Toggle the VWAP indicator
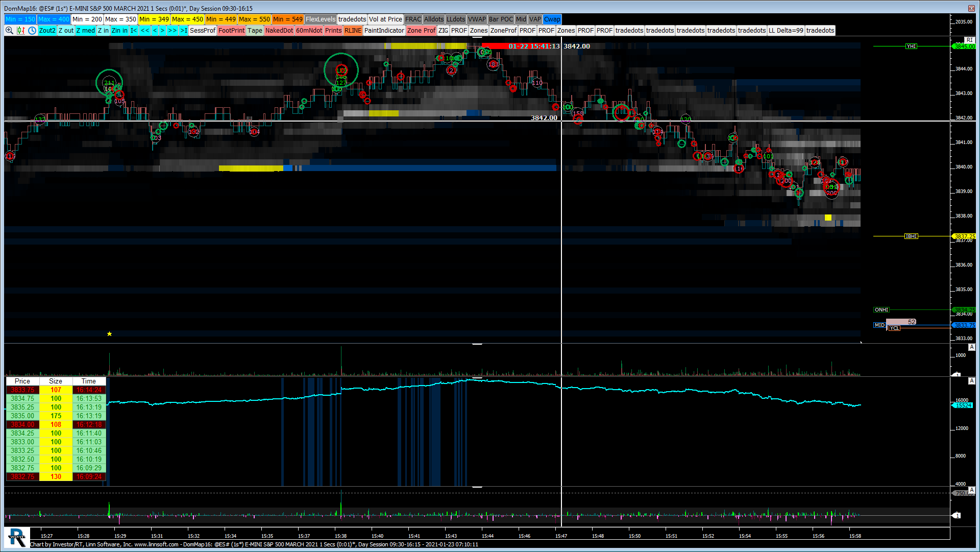This screenshot has width=980, height=552. pos(477,19)
